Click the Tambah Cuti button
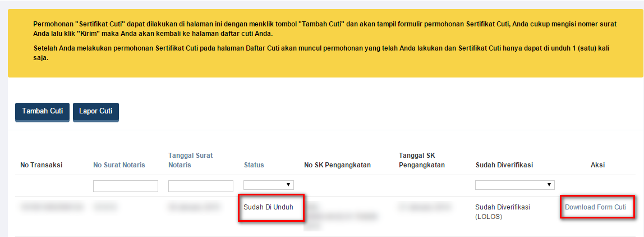644x237 pixels. point(42,112)
